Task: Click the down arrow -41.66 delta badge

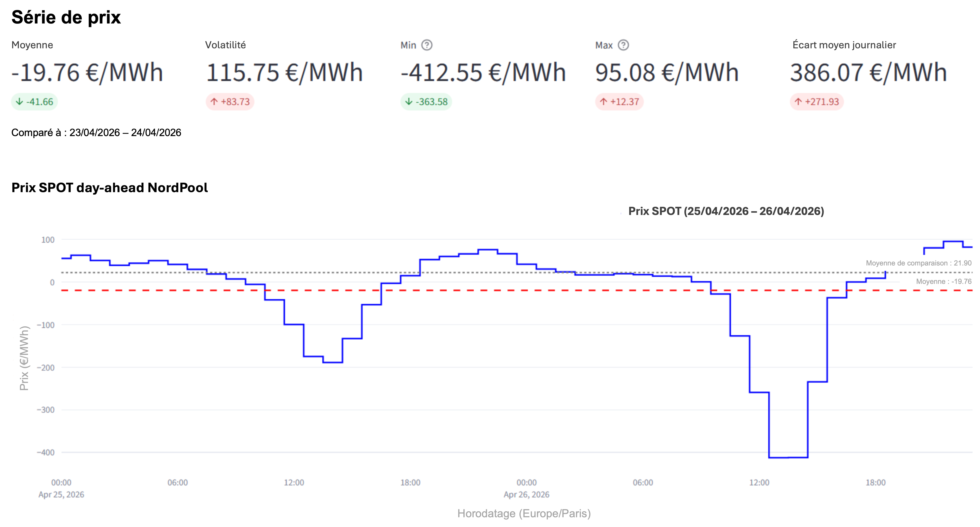Action: 34,102
